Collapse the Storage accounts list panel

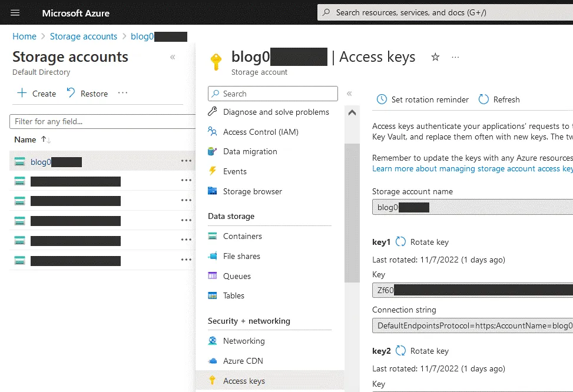tap(173, 57)
